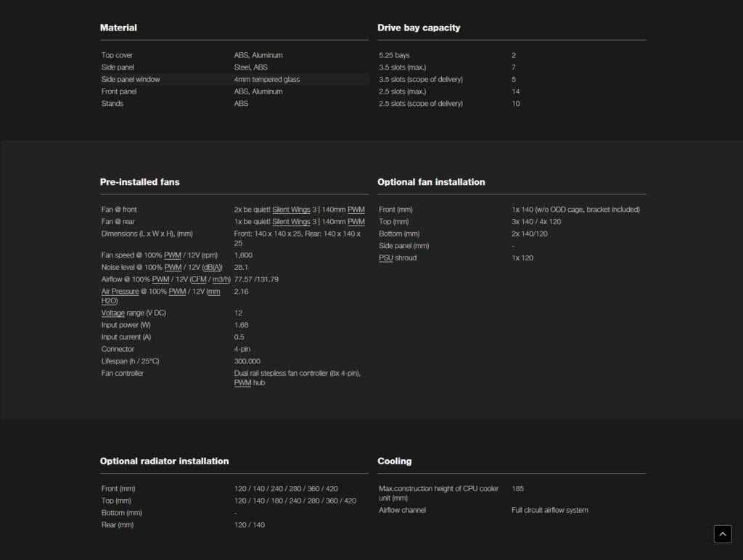Click the PWM link in Fan @ front value
This screenshot has height=560, width=743.
click(x=356, y=210)
